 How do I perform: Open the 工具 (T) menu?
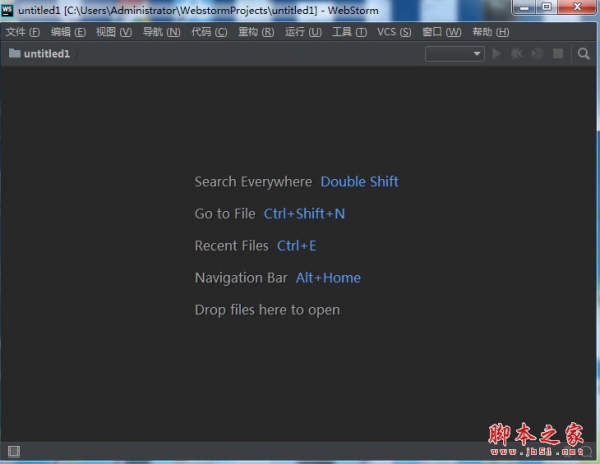tap(349, 32)
